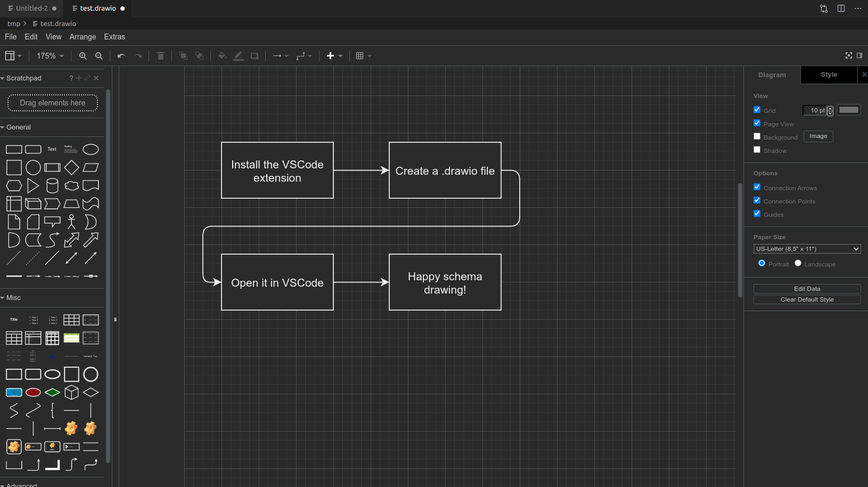Open the Extras menu
This screenshot has height=487, width=868.
(x=114, y=36)
